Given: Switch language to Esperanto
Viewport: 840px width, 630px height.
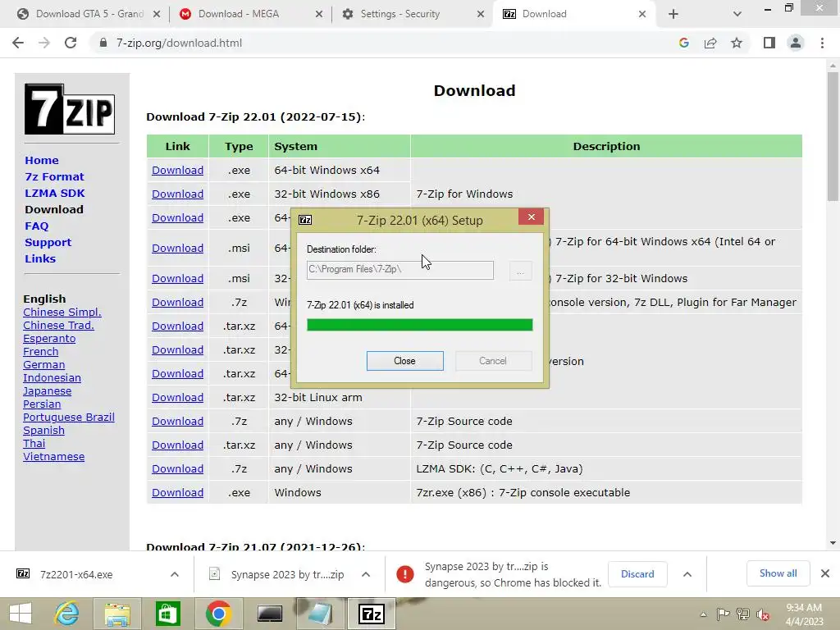Looking at the screenshot, I should coord(49,339).
